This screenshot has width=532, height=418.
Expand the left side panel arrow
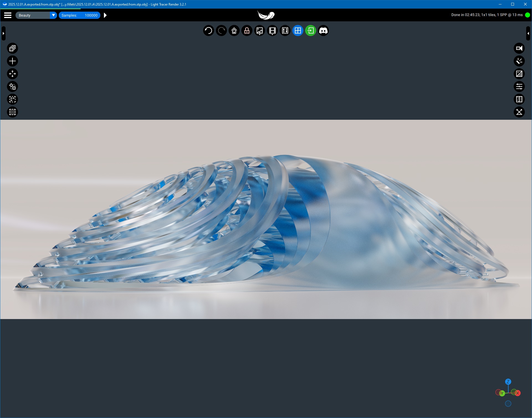tap(3, 33)
